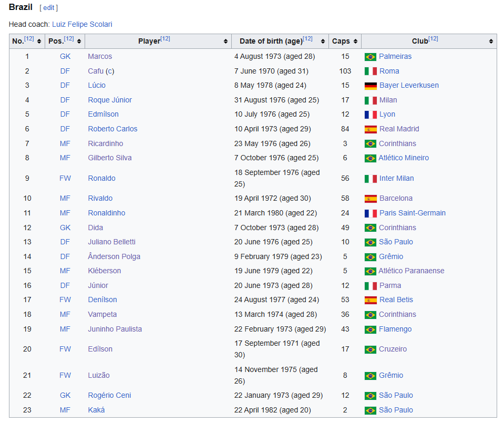Open the Marcos player link
504x423 pixels.
click(x=100, y=56)
